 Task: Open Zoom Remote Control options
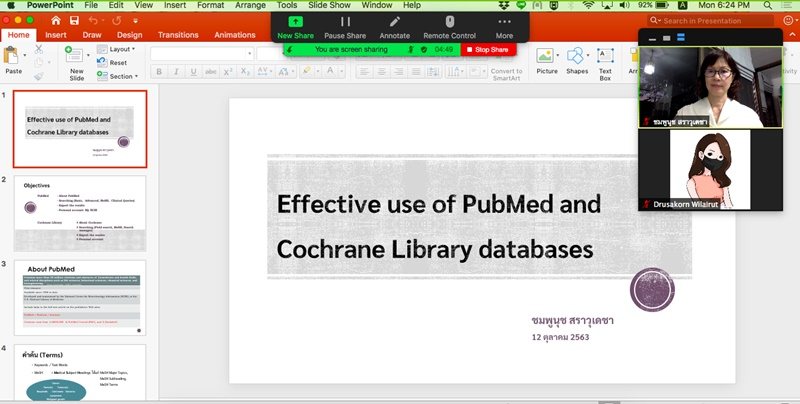(449, 26)
